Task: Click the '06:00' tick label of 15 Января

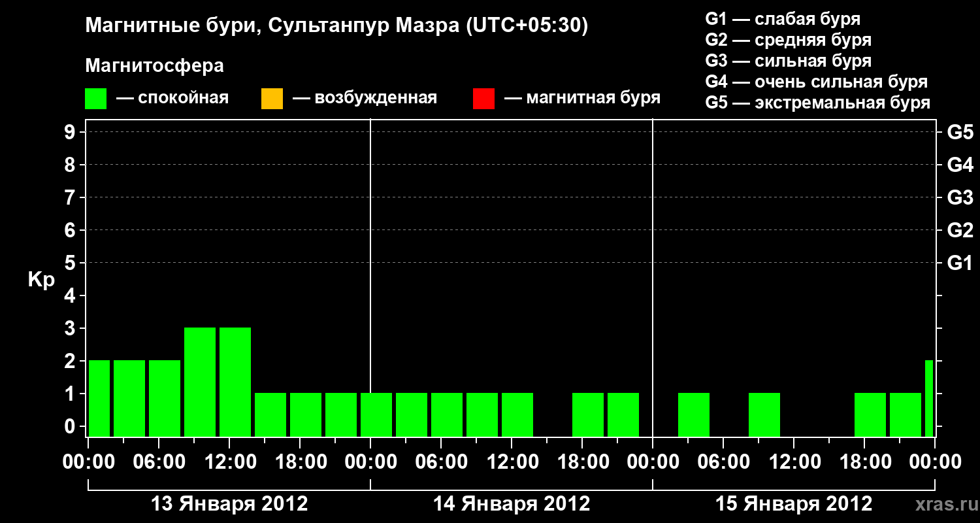Action: 723,462
